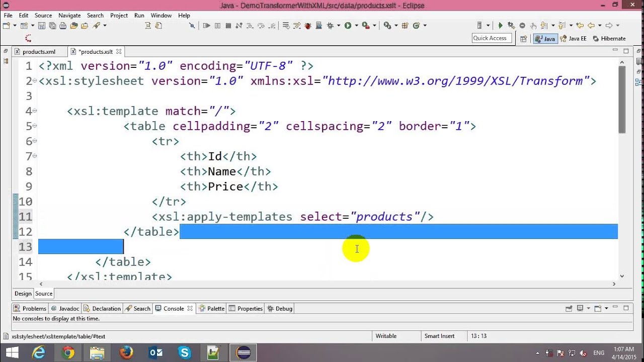Click the Quick Access search field

coord(492,38)
